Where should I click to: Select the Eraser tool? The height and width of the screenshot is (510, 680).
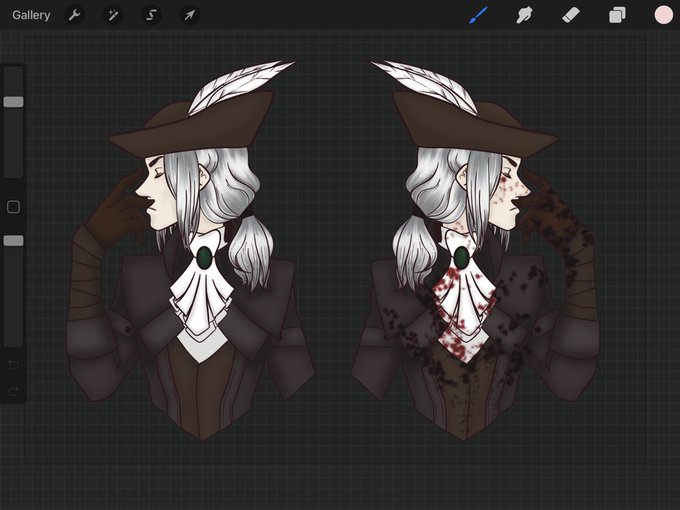tap(571, 15)
